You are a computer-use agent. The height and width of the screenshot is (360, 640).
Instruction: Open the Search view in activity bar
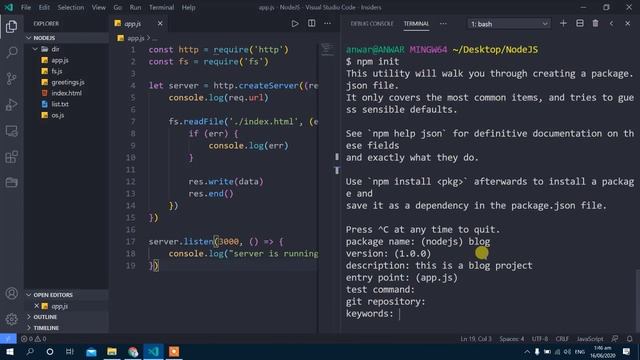[x=11, y=52]
